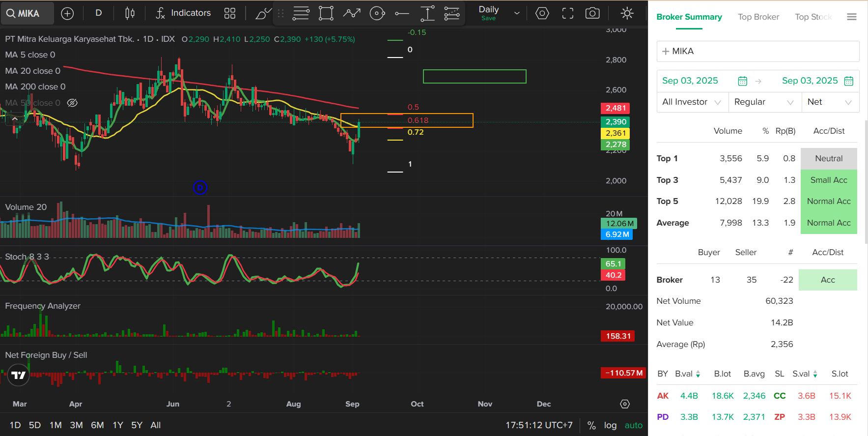Image resolution: width=868 pixels, height=436 pixels.
Task: Switch to Top Stock tab
Action: pos(813,17)
